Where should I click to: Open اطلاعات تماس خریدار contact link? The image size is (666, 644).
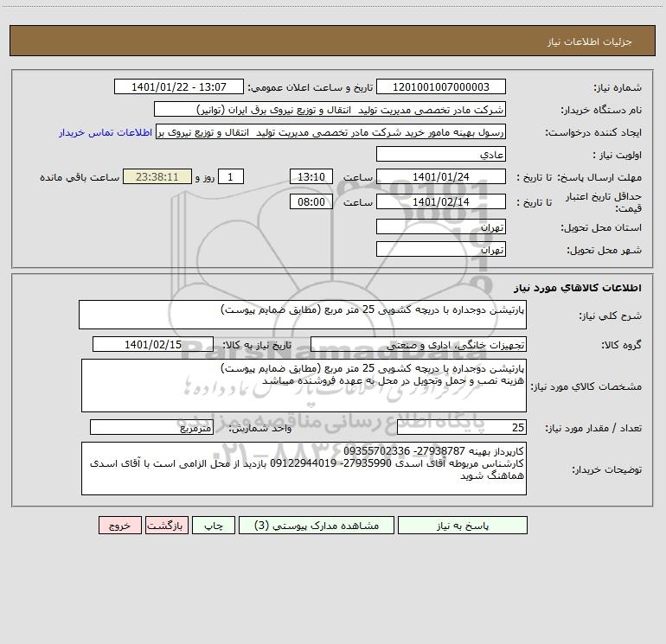[106, 132]
